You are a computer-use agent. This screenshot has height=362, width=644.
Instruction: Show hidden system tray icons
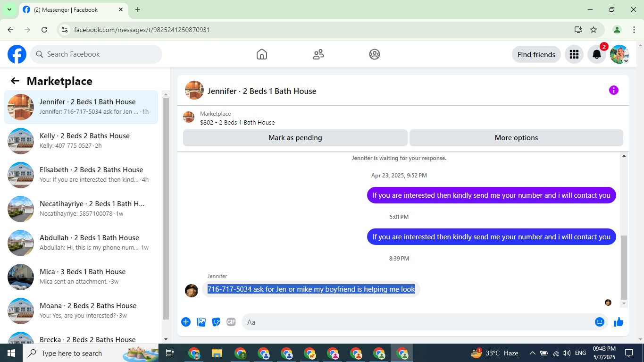[x=532, y=353]
